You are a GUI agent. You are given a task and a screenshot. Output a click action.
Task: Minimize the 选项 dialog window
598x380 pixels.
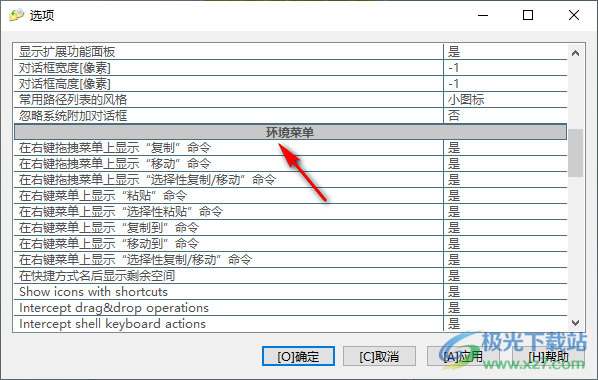coord(483,15)
